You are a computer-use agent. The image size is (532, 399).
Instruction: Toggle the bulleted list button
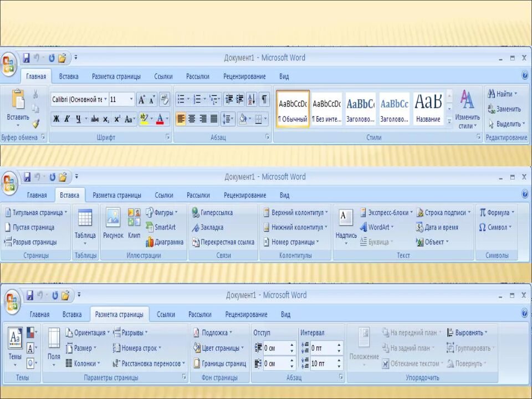pos(181,99)
